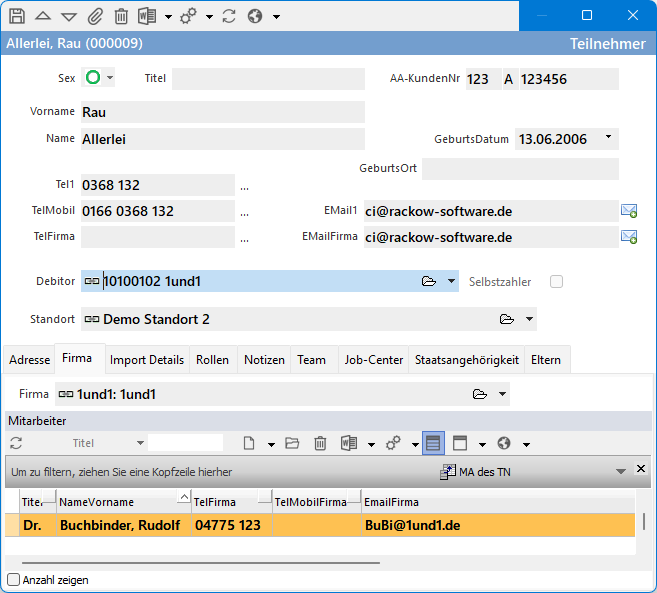657x593 pixels.
Task: Expand the Standort dropdown arrow
Action: [529, 320]
